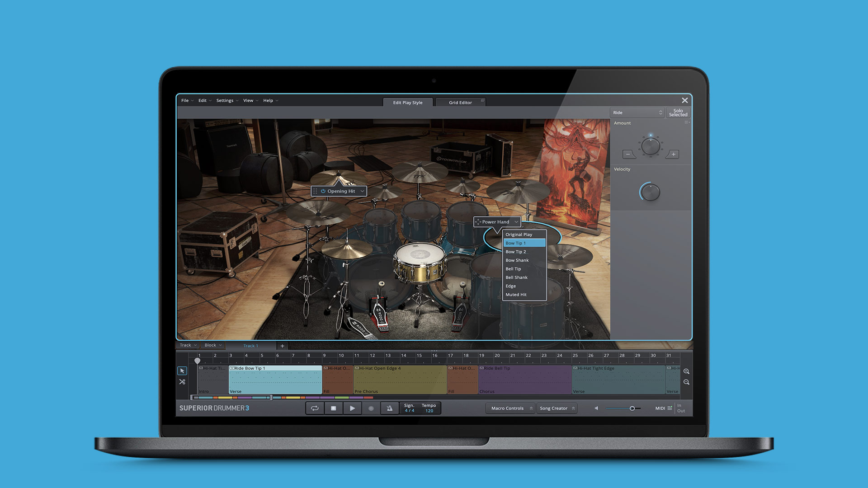Toggle the Solo Selected button

(x=678, y=113)
